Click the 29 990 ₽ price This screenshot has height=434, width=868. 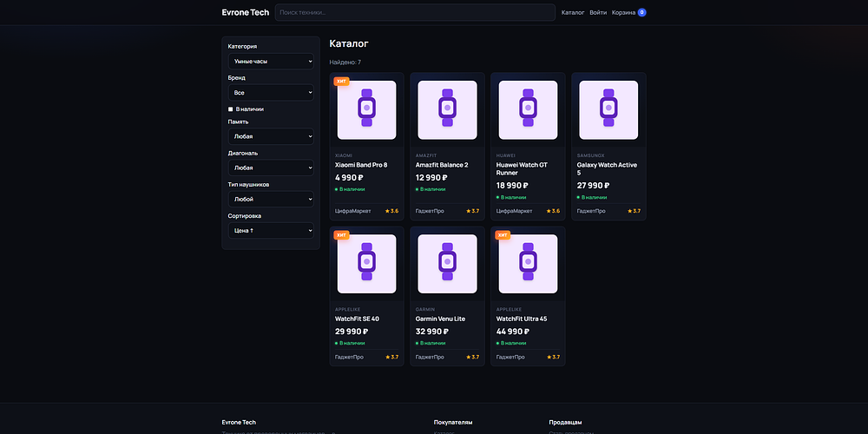coord(352,332)
